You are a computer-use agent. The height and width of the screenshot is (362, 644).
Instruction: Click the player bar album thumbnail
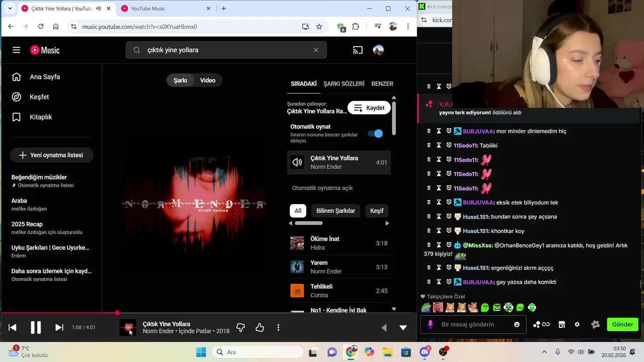click(127, 328)
